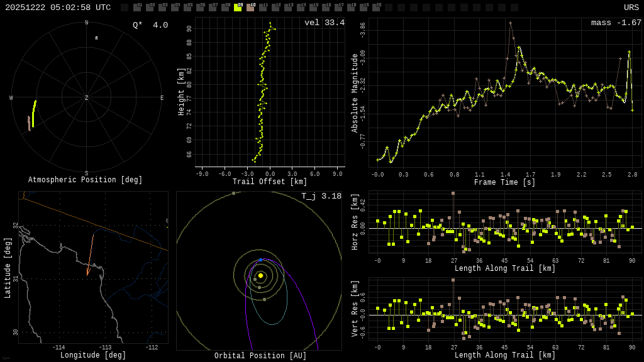The height and width of the screenshot is (362, 644).
Task: Click the yellow Sun in orbital plot
Action: tap(260, 275)
